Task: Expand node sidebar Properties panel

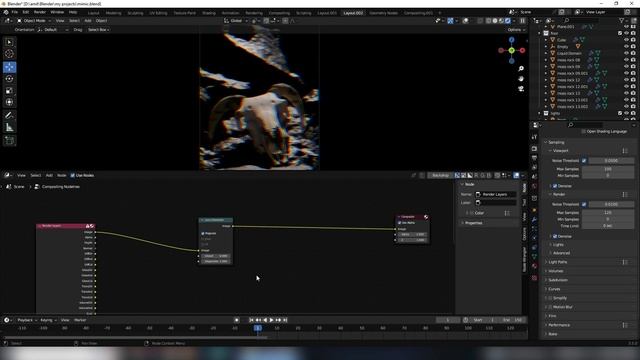Action: pos(472,223)
